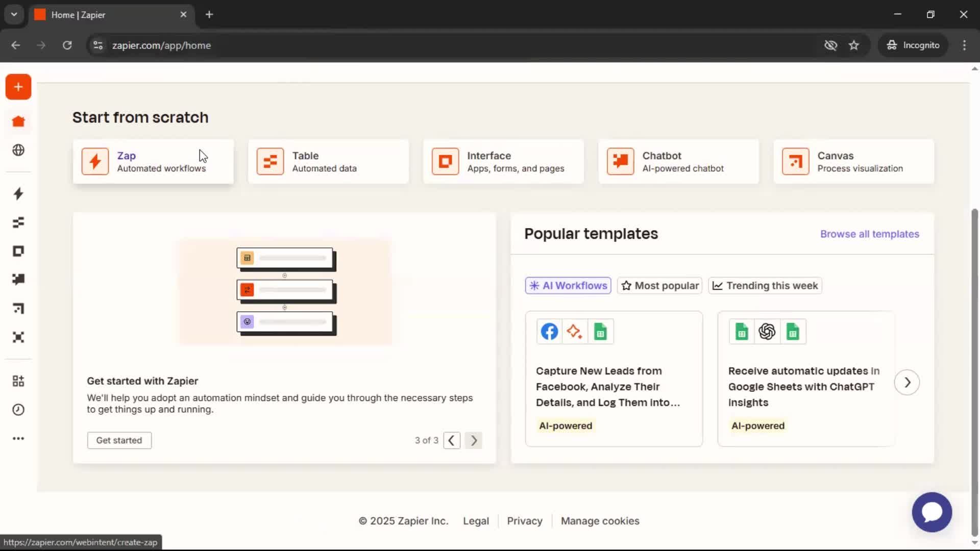Open Interfaces icon in sidebar

(x=18, y=251)
